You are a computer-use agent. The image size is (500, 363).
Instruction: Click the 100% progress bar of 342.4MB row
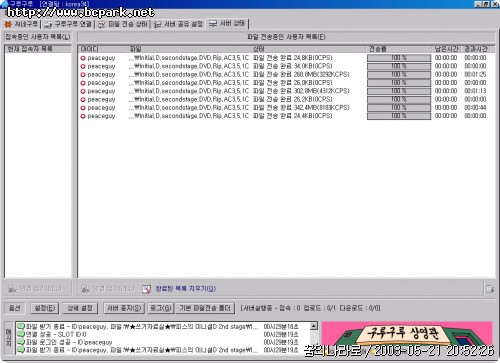(399, 108)
